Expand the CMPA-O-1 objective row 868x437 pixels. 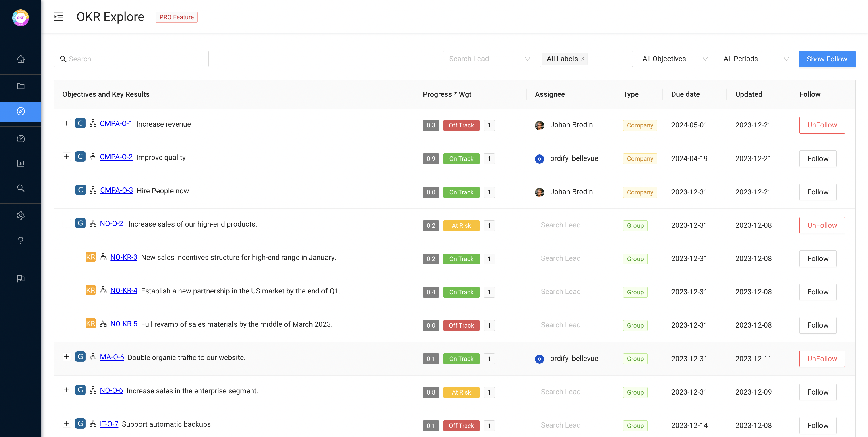(66, 123)
